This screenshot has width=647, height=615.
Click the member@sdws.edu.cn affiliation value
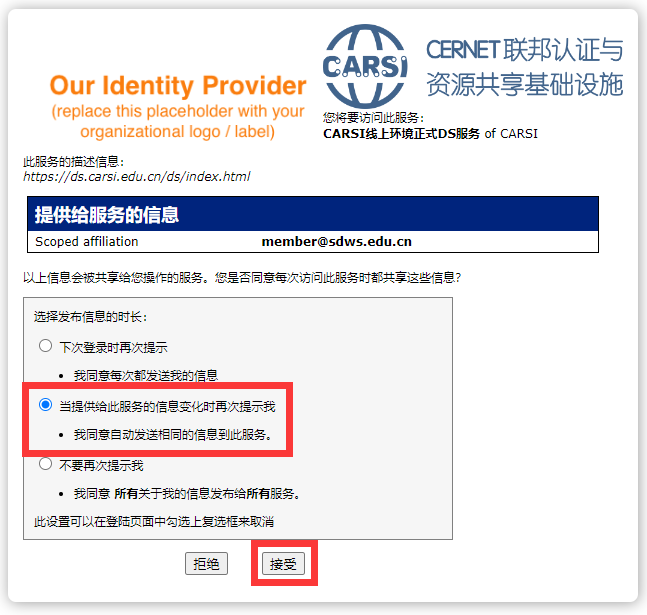click(x=337, y=241)
